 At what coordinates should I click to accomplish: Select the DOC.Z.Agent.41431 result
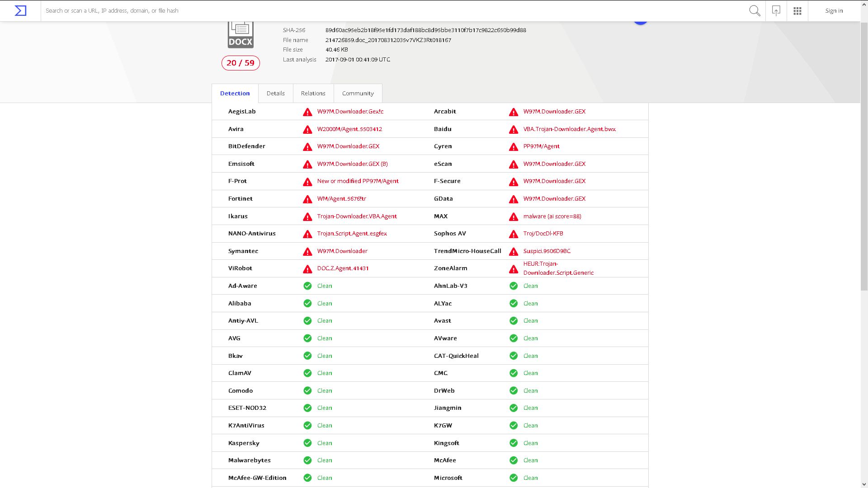(343, 268)
